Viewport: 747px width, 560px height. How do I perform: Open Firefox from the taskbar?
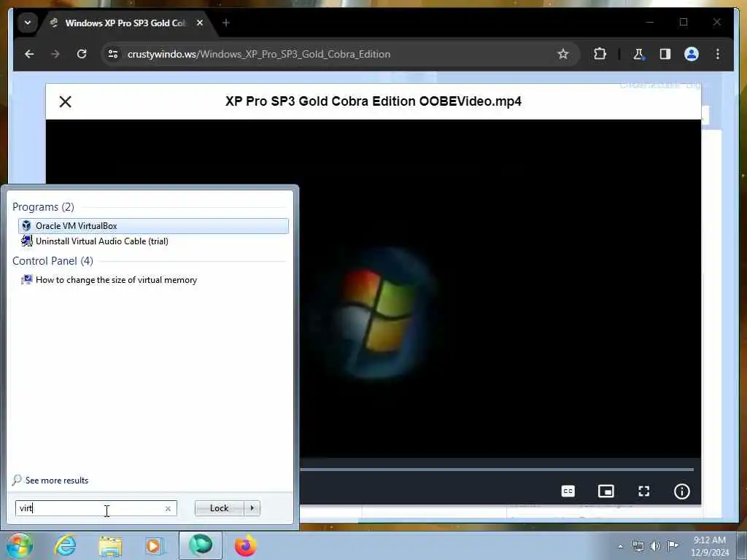coord(245,545)
